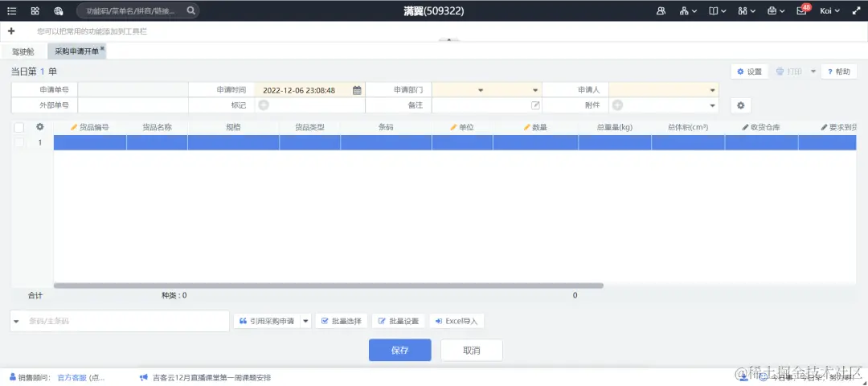868x386 pixels.
Task: Select the 采购申请开单 tab
Action: [76, 51]
